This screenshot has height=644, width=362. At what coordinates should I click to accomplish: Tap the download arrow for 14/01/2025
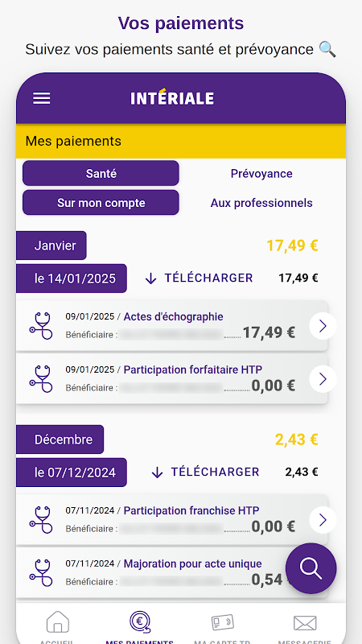(x=151, y=279)
